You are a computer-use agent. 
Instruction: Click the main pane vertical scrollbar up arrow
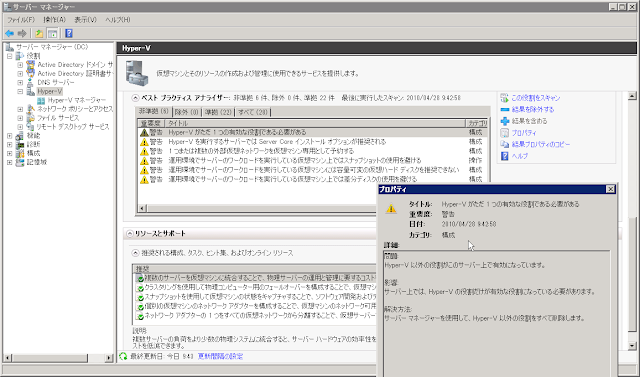click(632, 96)
